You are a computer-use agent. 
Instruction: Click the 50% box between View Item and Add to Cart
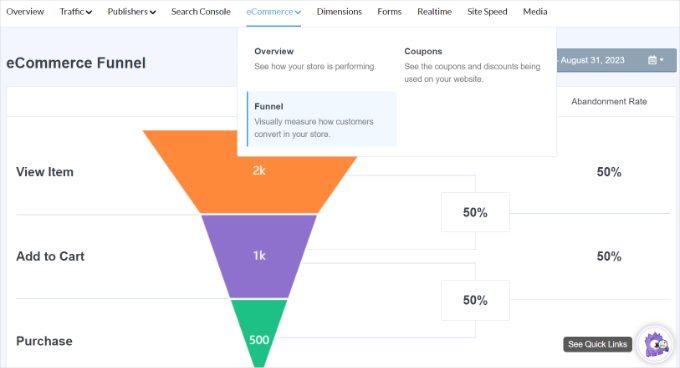click(x=475, y=212)
